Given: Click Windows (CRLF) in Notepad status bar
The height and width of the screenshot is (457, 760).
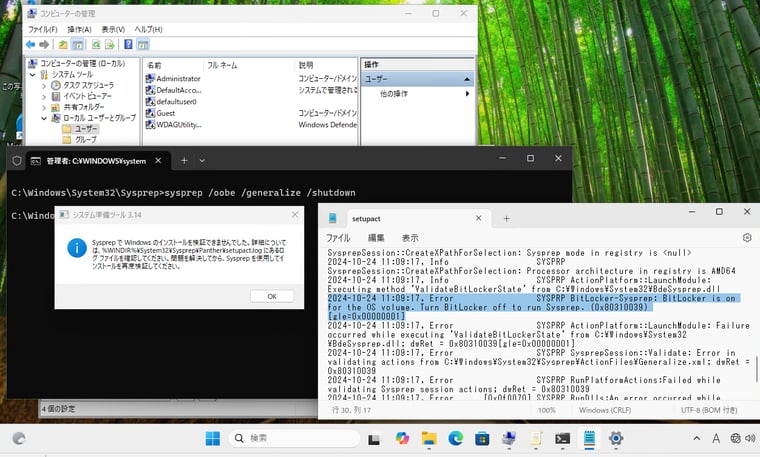Looking at the screenshot, I should pos(605,410).
